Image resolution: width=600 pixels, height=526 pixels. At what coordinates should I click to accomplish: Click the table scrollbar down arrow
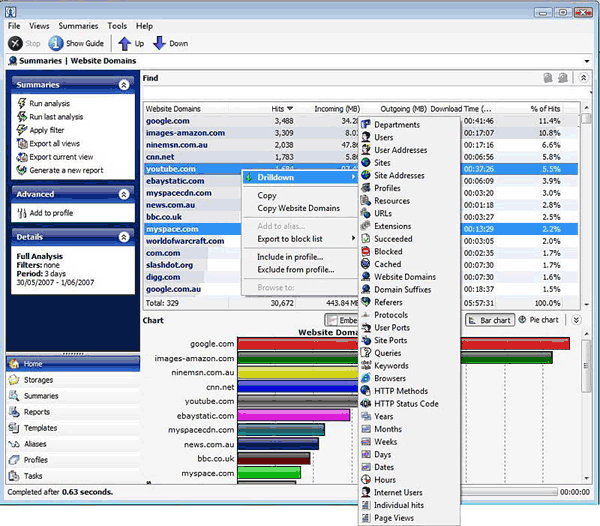[x=586, y=304]
